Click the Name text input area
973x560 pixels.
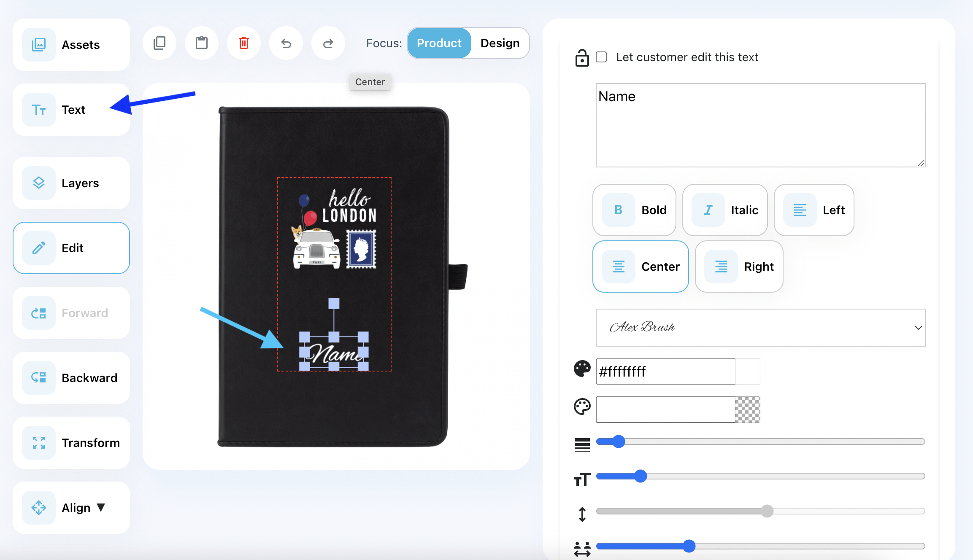click(760, 125)
